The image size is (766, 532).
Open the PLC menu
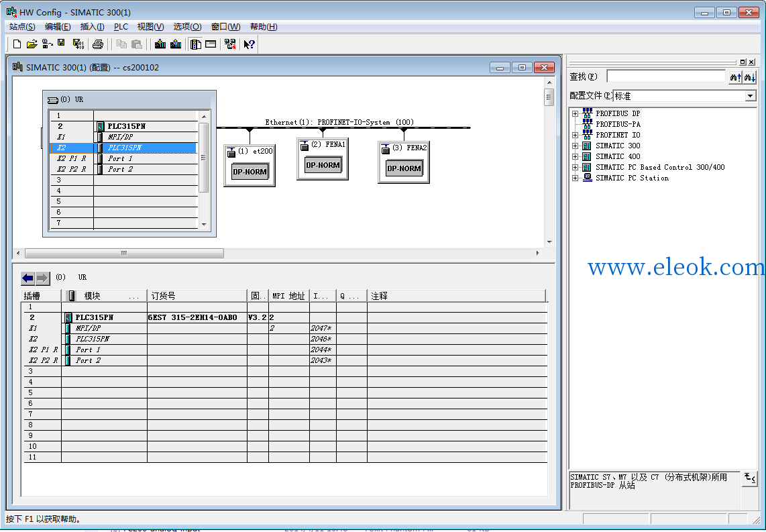121,27
